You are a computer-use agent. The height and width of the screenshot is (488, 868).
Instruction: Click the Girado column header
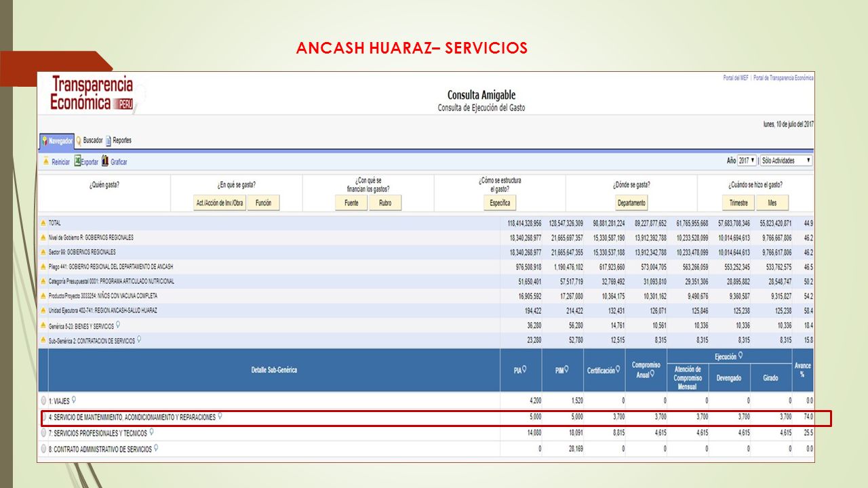click(770, 378)
